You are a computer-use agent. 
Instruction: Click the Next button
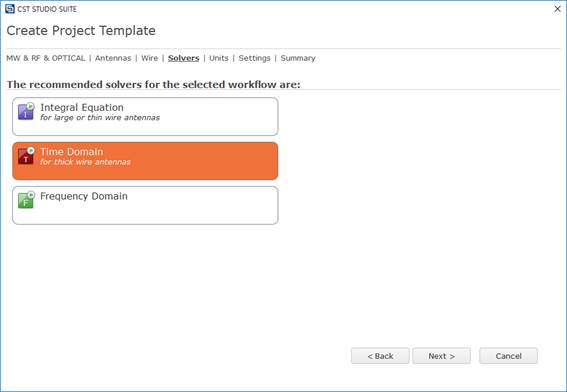click(442, 356)
